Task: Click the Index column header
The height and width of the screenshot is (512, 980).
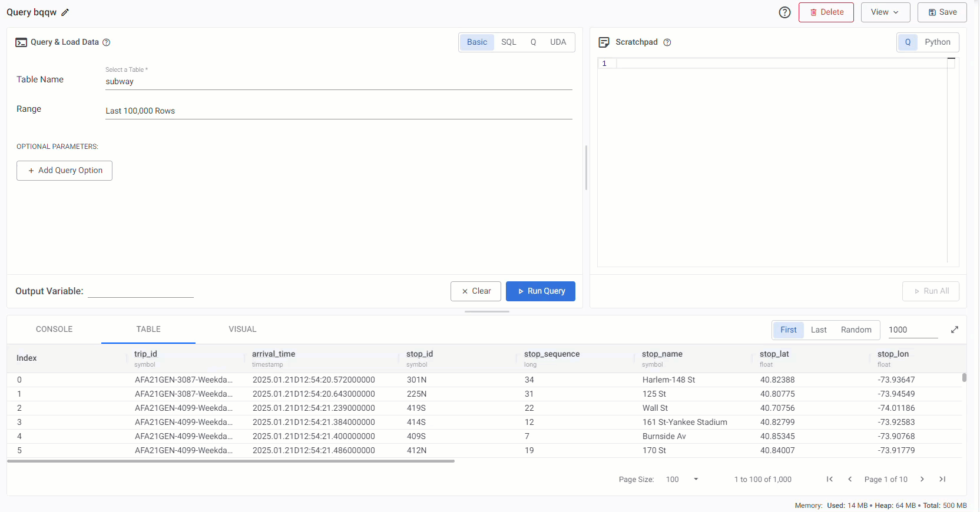Action: pyautogui.click(x=27, y=358)
